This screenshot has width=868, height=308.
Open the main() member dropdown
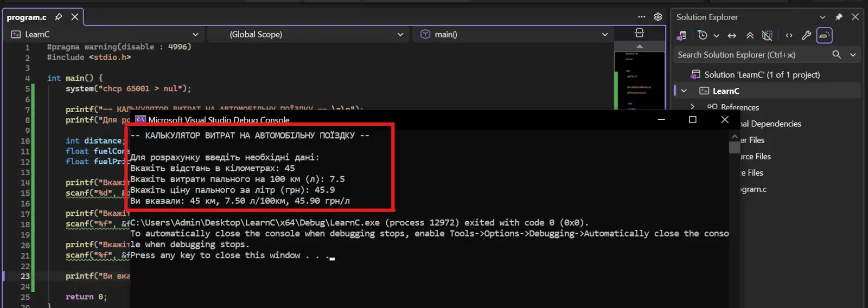point(514,34)
